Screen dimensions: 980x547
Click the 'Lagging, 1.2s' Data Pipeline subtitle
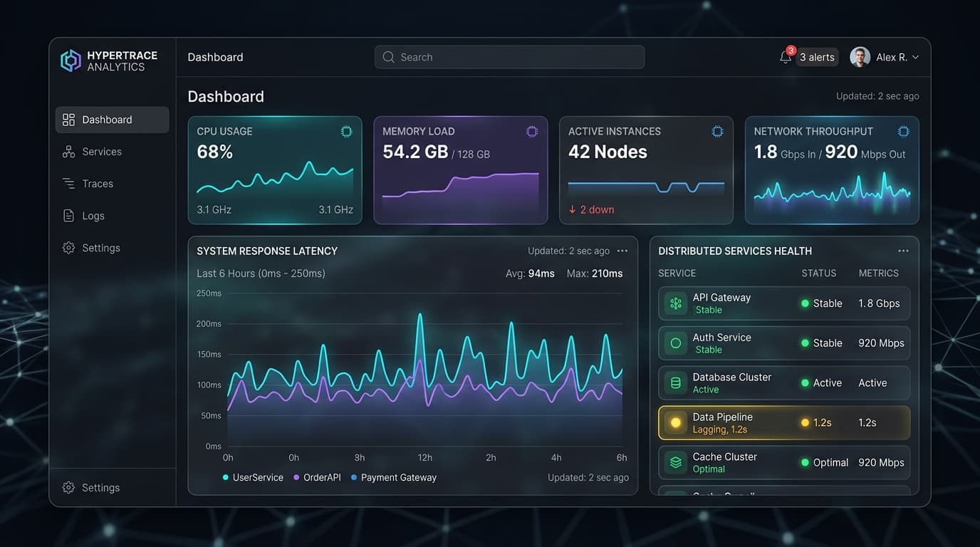point(720,429)
